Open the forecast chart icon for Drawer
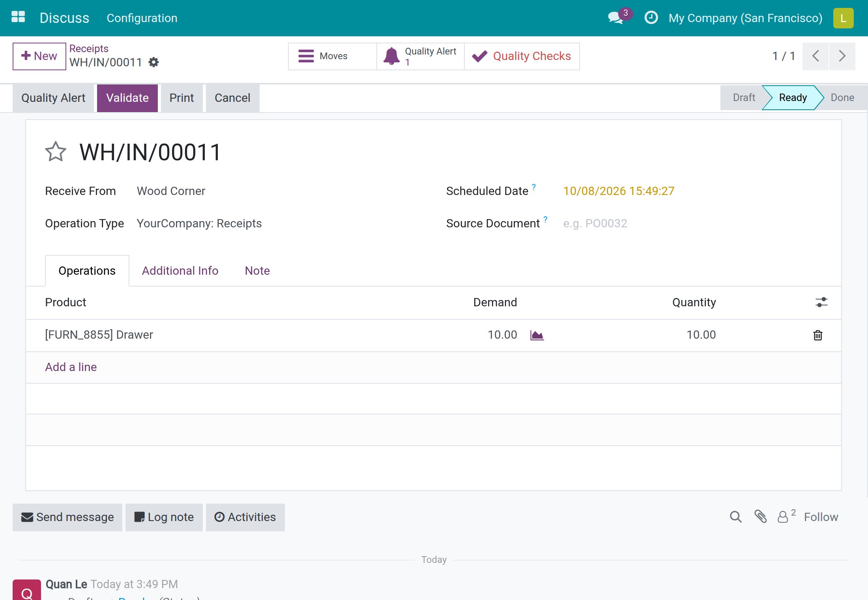Image resolution: width=868 pixels, height=600 pixels. pos(537,335)
